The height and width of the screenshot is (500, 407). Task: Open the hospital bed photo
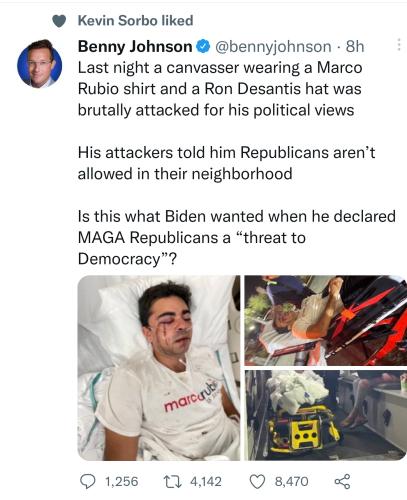point(159,368)
